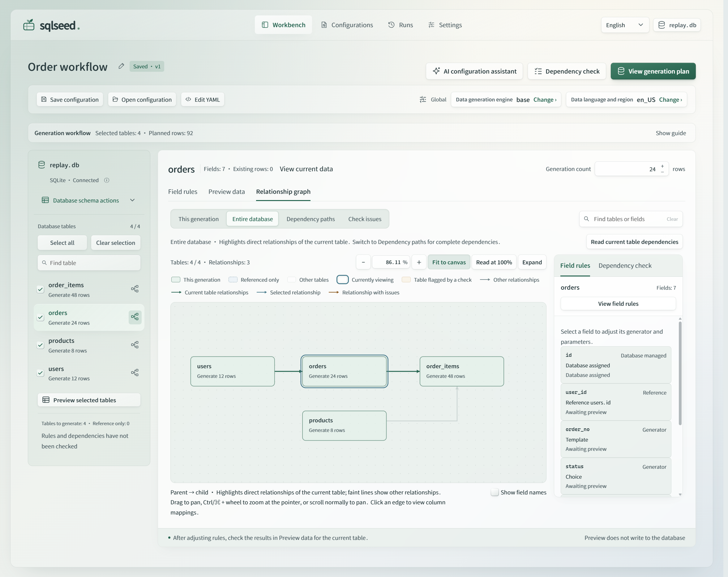Click the info icon beside Connected
This screenshot has height=577, width=728.
(107, 180)
